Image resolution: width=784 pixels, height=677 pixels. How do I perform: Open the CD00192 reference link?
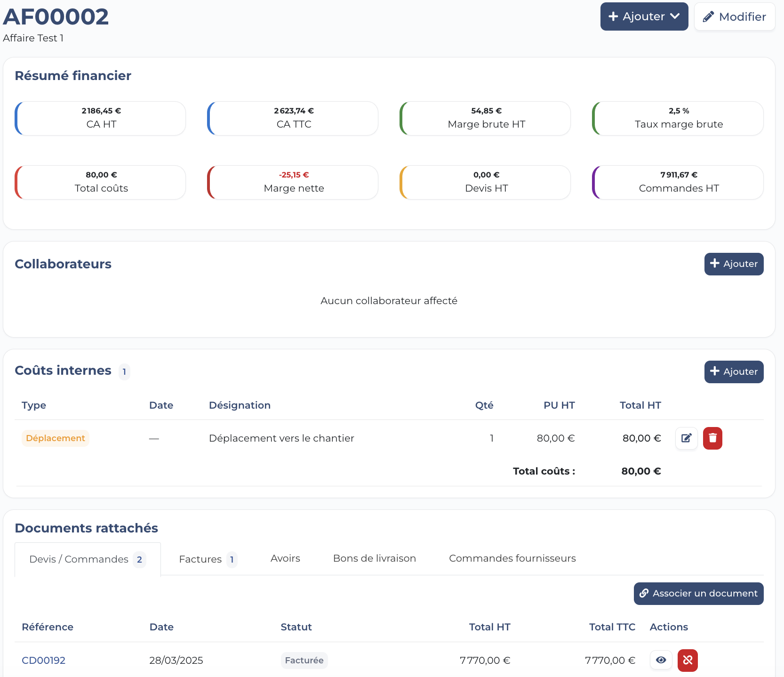[x=44, y=661]
